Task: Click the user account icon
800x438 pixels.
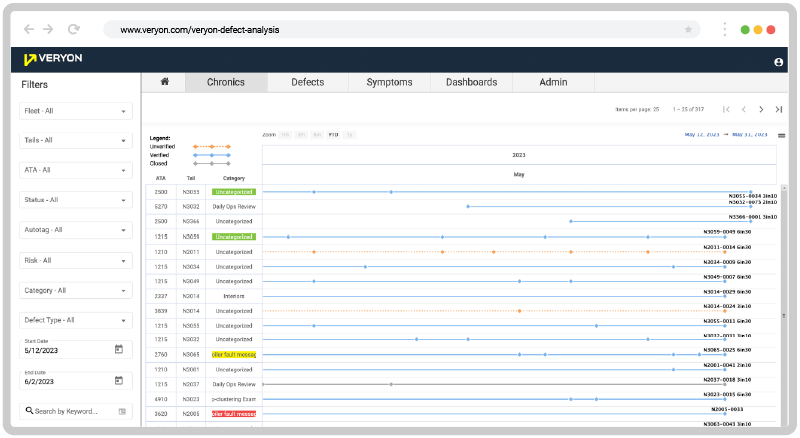Action: [778, 62]
